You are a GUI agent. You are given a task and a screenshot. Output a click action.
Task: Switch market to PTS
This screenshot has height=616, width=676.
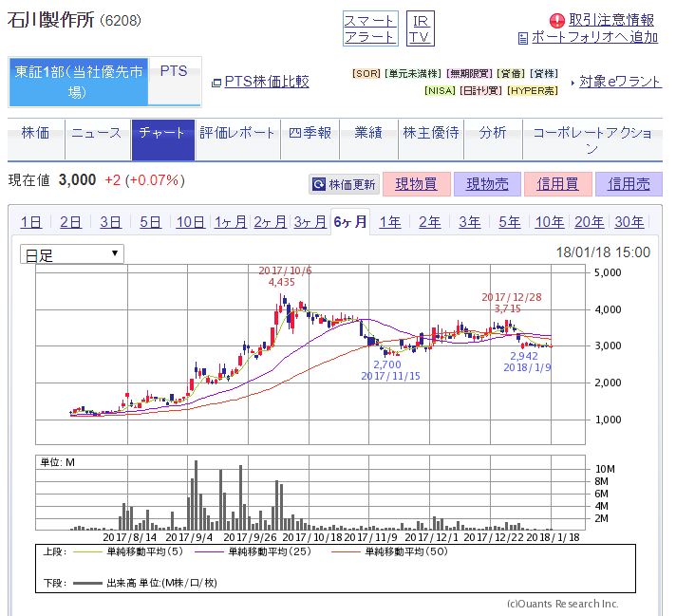coord(174,71)
